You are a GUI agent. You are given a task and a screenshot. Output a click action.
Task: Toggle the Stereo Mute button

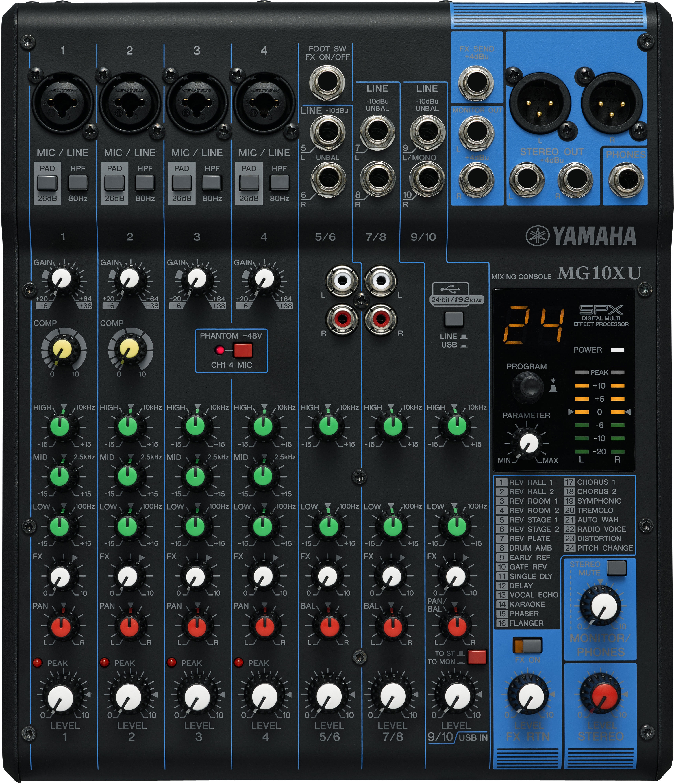click(616, 568)
